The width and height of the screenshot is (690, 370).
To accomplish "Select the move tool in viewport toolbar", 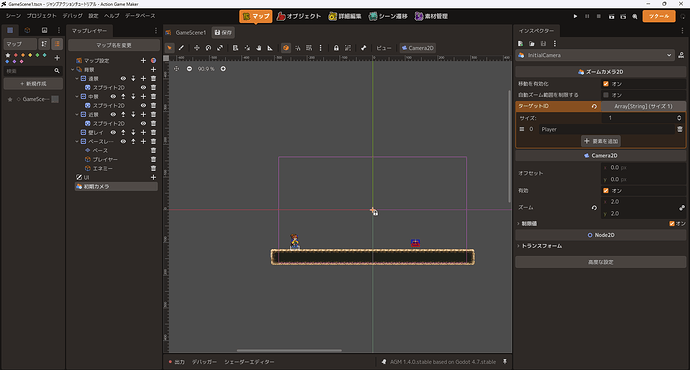I will click(x=197, y=48).
